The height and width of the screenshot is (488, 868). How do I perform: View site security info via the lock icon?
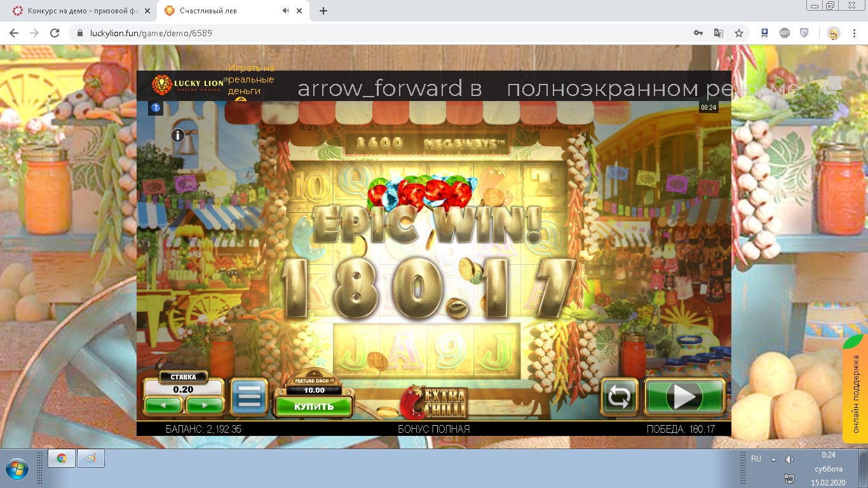pos(80,33)
